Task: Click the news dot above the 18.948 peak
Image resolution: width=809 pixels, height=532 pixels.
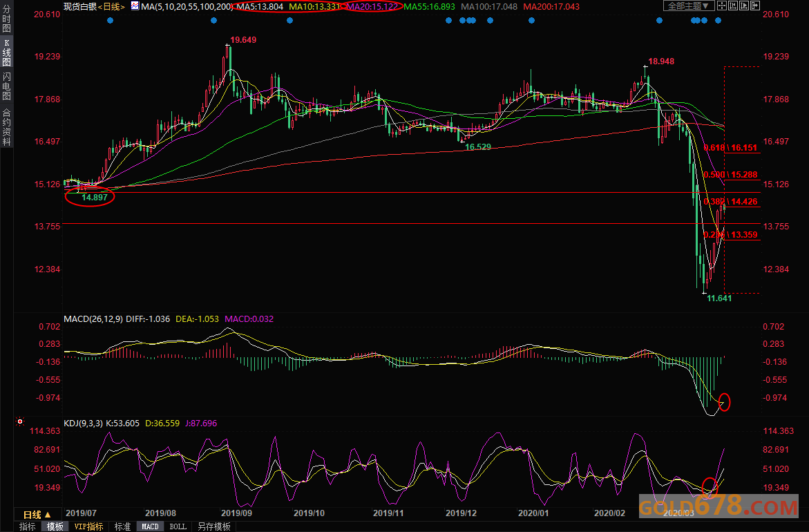Action: click(659, 21)
